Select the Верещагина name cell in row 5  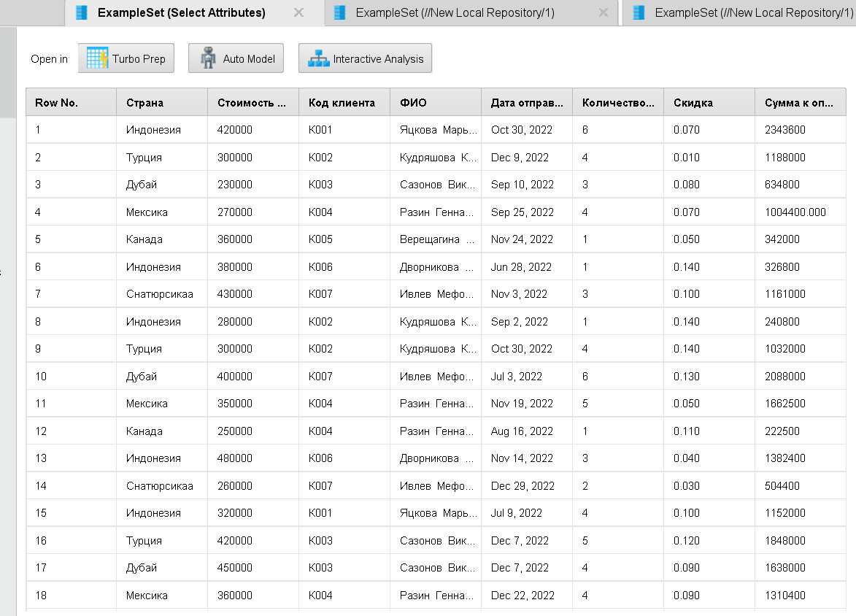pyautogui.click(x=436, y=239)
